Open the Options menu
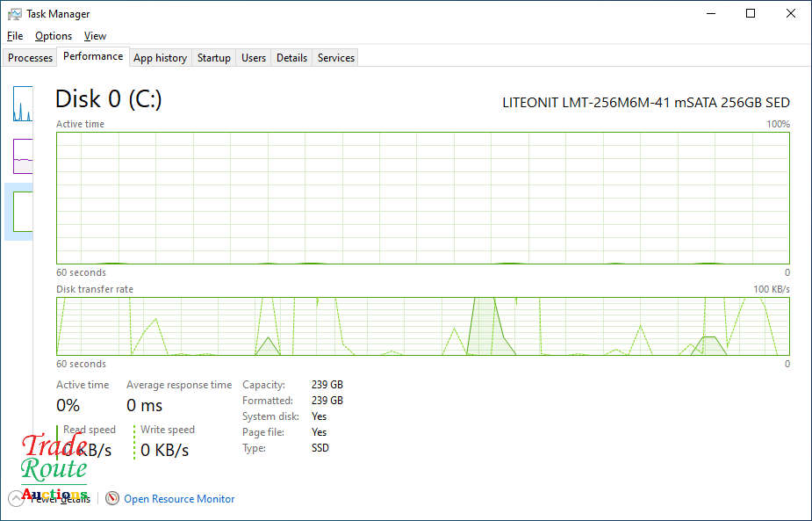The width and height of the screenshot is (812, 521). (x=54, y=36)
